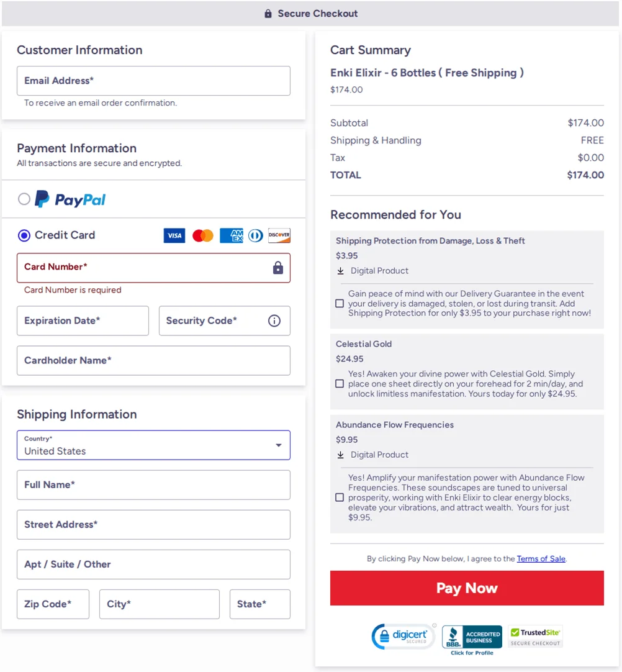Click the Mastercard logo icon
This screenshot has height=672, width=622.
(202, 235)
